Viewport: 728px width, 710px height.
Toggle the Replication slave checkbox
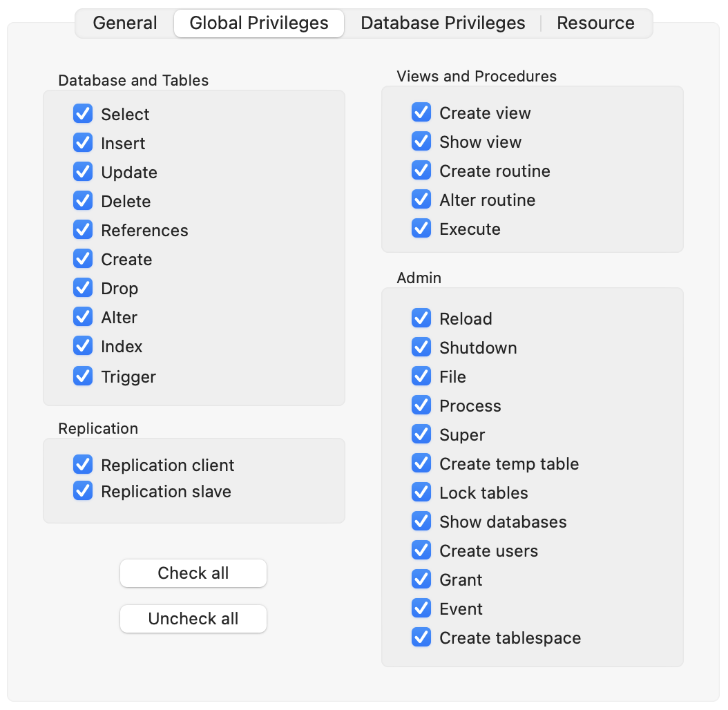[83, 491]
